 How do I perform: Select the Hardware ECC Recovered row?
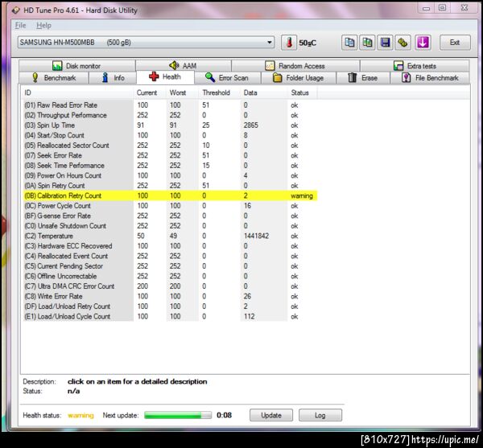click(170, 246)
